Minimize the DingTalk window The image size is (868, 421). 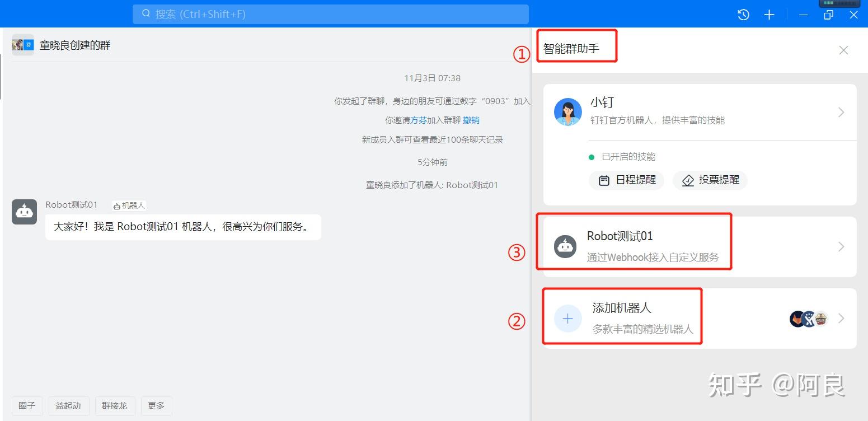[x=803, y=15]
